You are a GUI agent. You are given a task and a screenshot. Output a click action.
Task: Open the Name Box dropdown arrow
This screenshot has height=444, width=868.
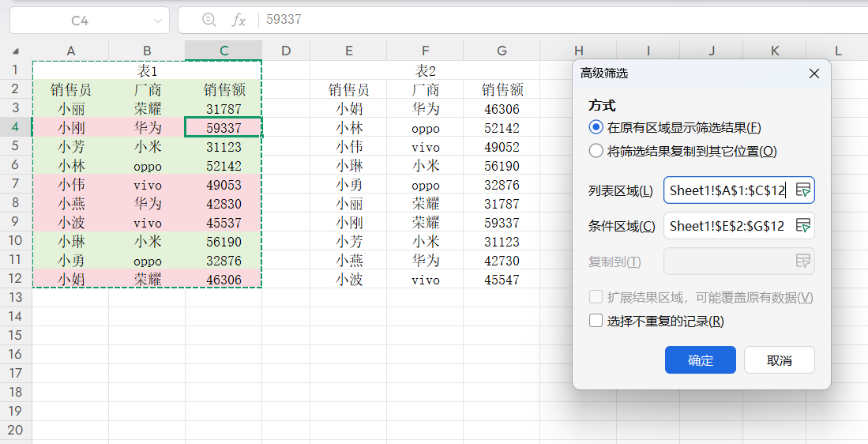click(158, 21)
